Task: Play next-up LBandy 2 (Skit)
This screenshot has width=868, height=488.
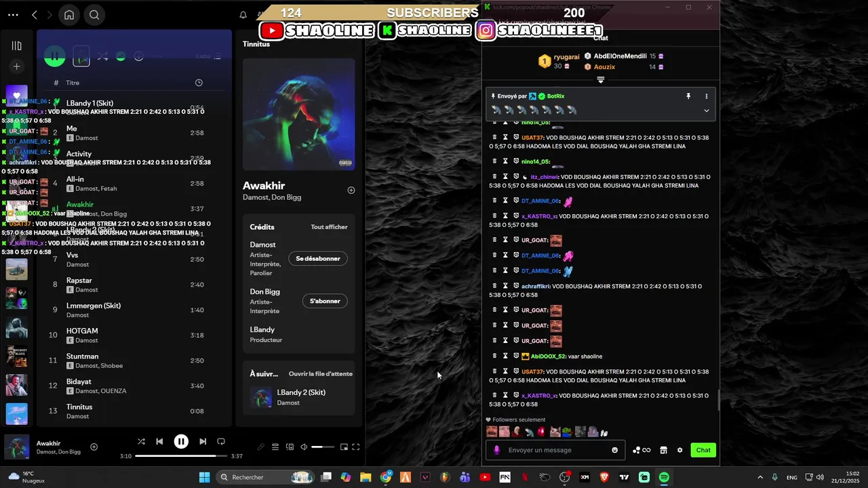Action: point(298,397)
